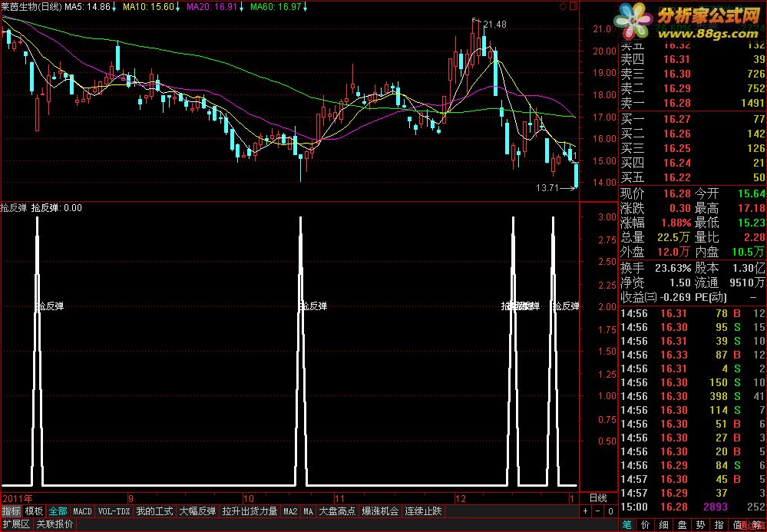
Task: Switch to the MA indicator tab
Action: 308,511
